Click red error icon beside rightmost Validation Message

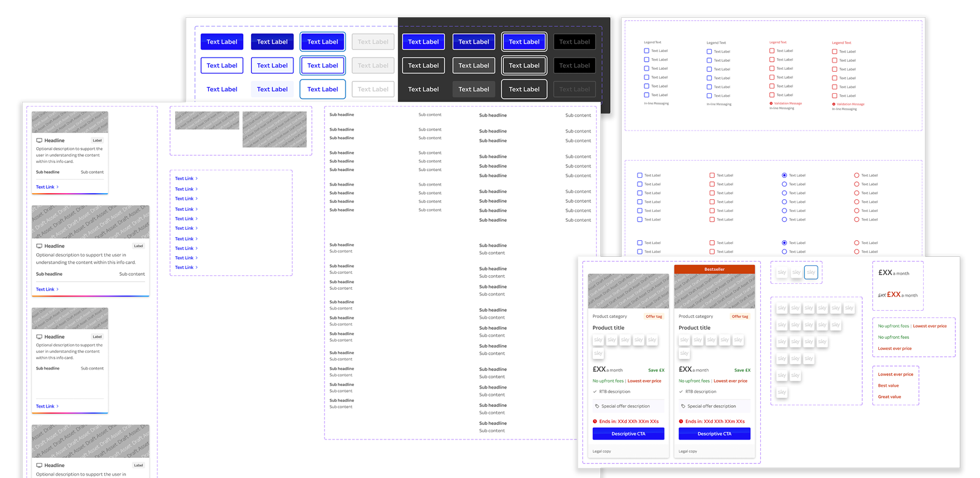[834, 104]
